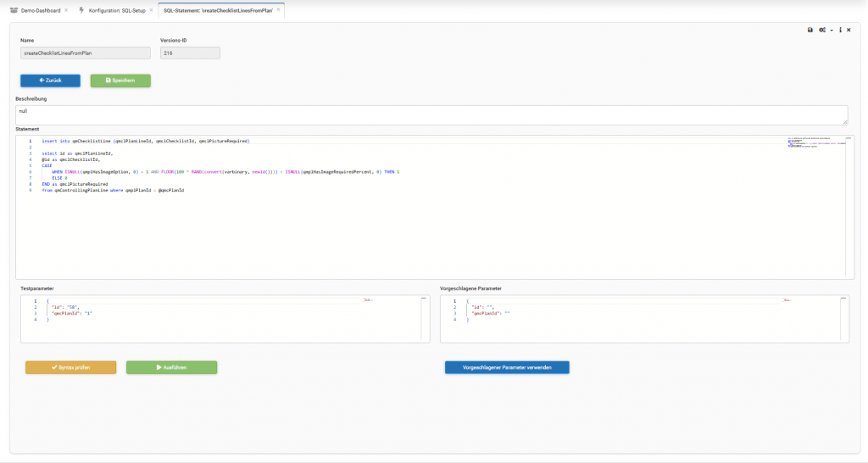
Task: Run the statement with Ausführen button
Action: click(x=171, y=367)
